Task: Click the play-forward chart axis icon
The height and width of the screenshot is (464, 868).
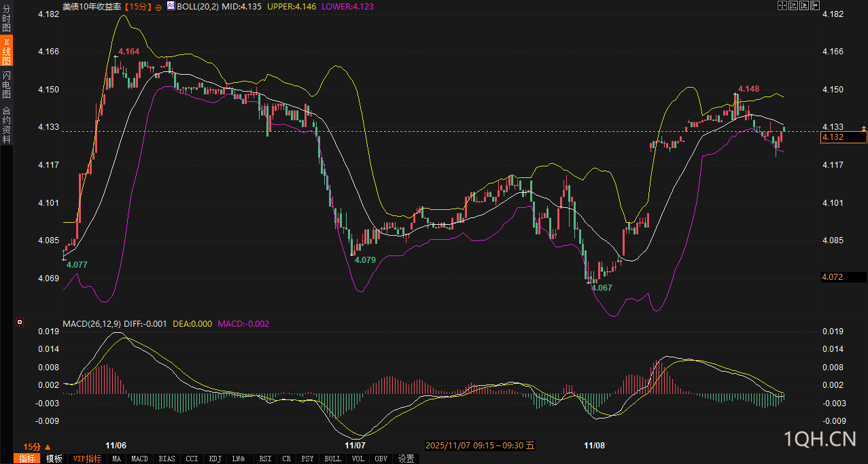Action: [x=803, y=5]
